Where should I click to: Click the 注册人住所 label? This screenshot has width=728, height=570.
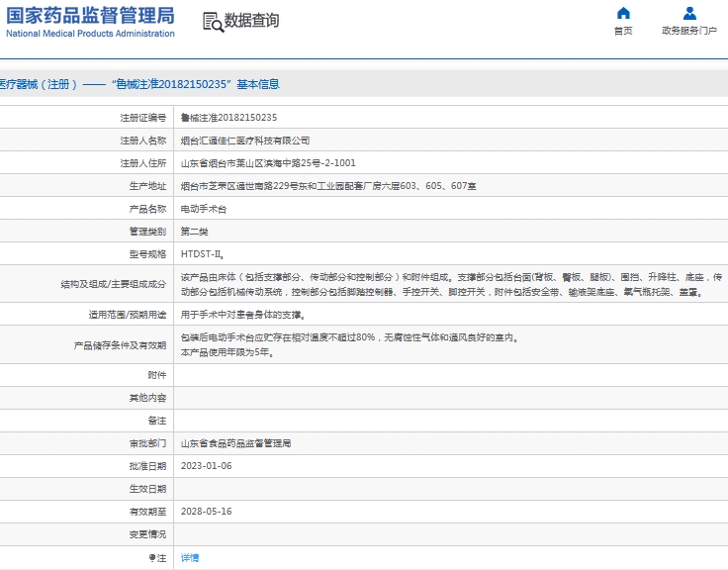click(x=143, y=163)
